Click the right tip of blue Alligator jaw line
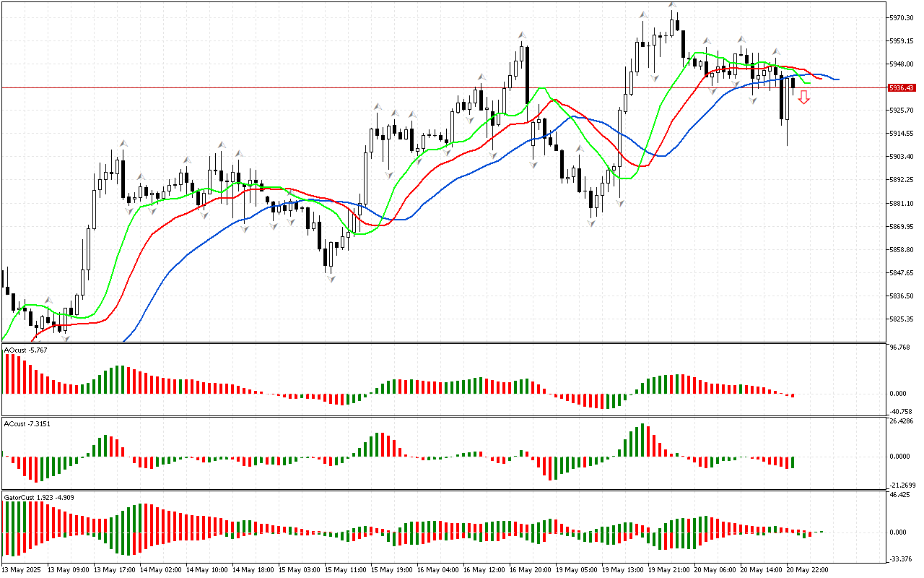The image size is (924, 578). pos(837,79)
